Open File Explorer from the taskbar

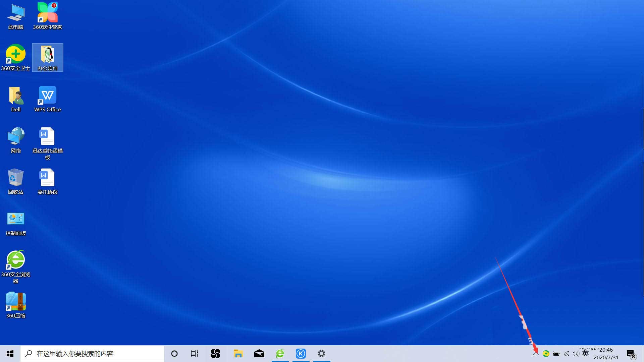coord(238,353)
